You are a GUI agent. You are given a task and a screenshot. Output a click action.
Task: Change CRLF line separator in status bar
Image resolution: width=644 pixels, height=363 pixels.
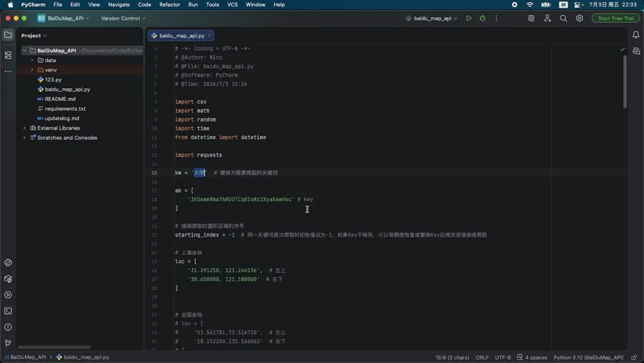pyautogui.click(x=482, y=357)
